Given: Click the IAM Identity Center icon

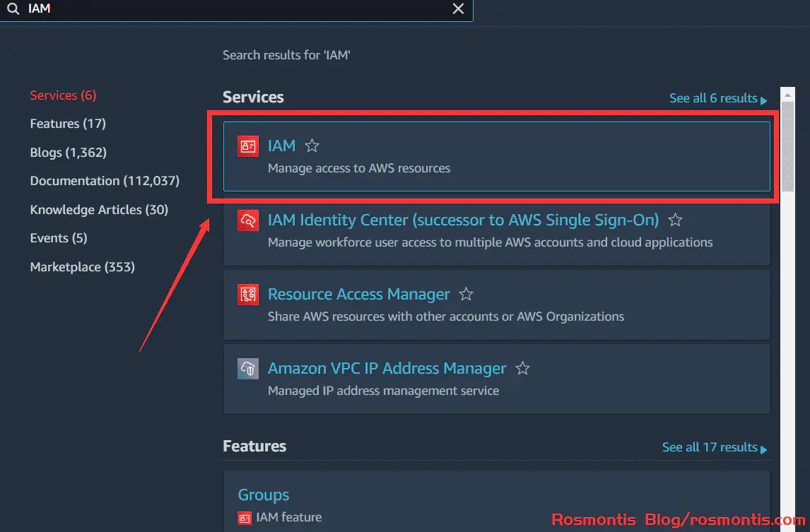Looking at the screenshot, I should (248, 220).
